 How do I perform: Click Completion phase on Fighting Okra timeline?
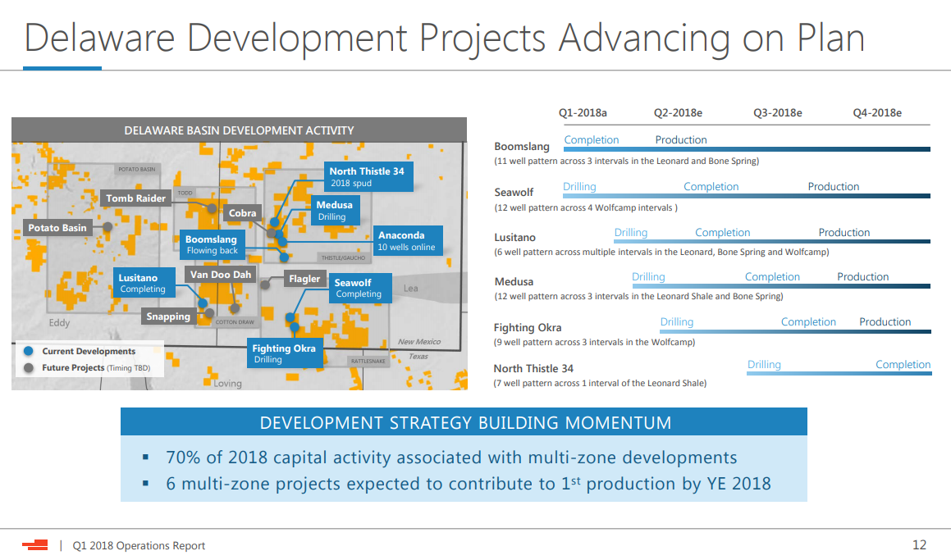(x=808, y=322)
